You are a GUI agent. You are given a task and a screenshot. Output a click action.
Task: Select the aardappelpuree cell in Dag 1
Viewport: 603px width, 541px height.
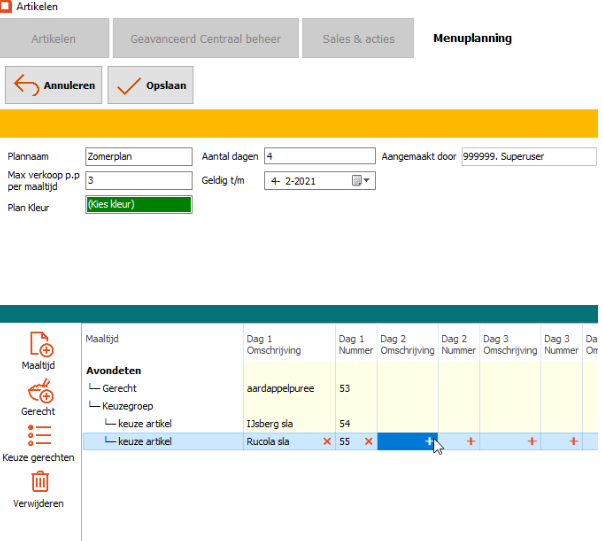point(288,388)
